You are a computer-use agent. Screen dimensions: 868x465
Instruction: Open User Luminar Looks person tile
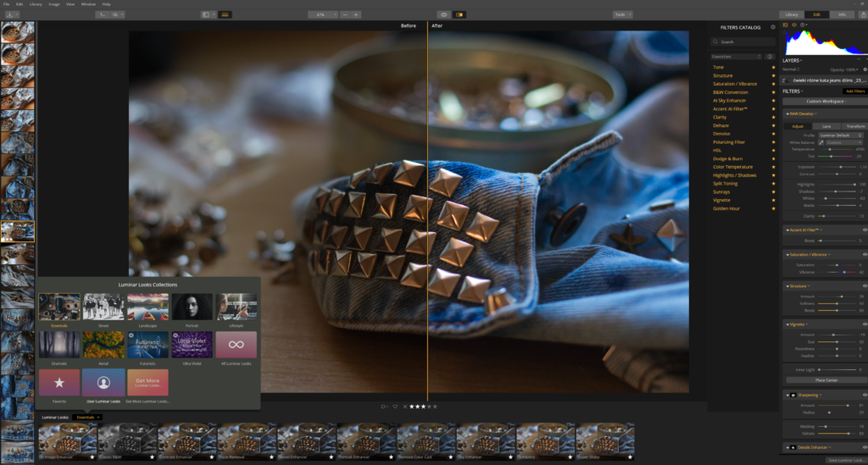(x=103, y=383)
